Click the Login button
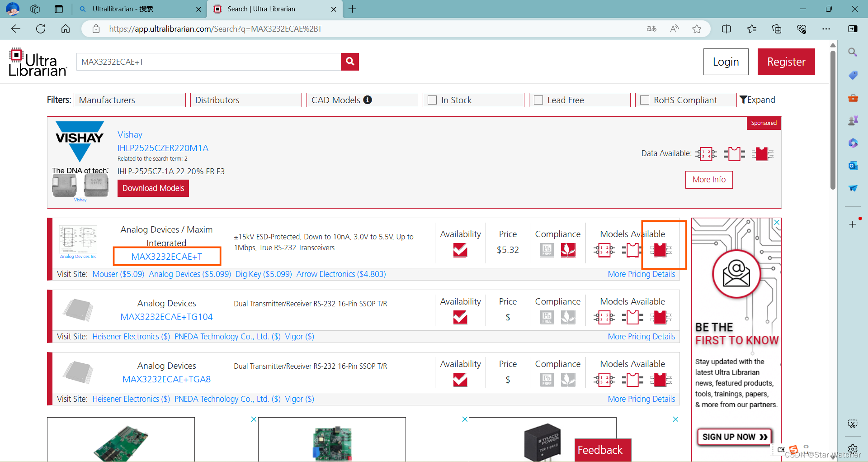Image resolution: width=868 pixels, height=462 pixels. coord(726,62)
